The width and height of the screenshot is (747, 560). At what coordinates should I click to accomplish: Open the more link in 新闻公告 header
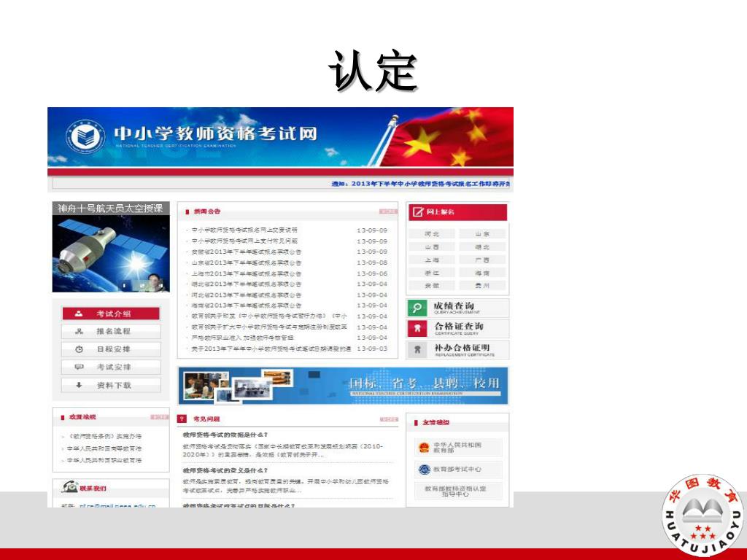[388, 211]
